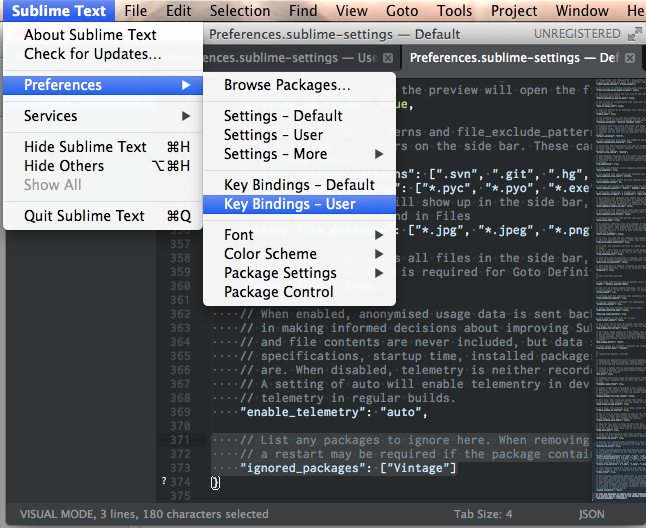Close the Preferences — Default tab
The image size is (646, 528).
630,58
